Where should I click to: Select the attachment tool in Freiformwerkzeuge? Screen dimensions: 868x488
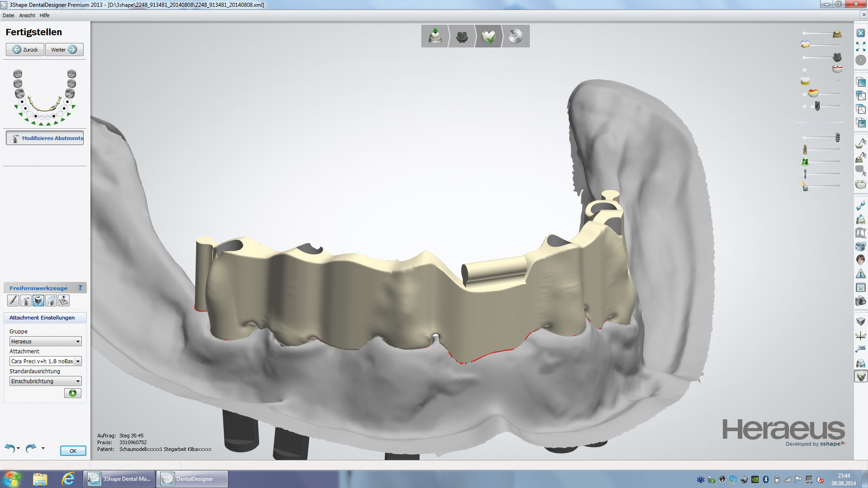point(38,300)
